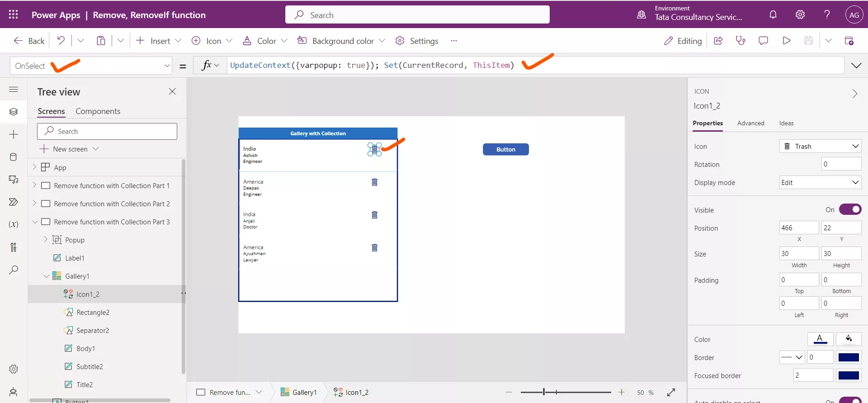The height and width of the screenshot is (403, 868).
Task: Click the Share icon in the toolbar
Action: (x=718, y=41)
